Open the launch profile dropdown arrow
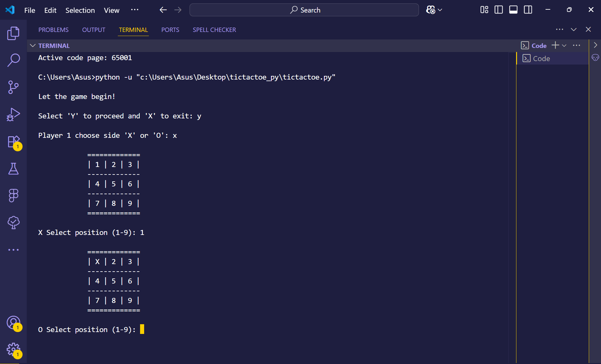 tap(564, 46)
